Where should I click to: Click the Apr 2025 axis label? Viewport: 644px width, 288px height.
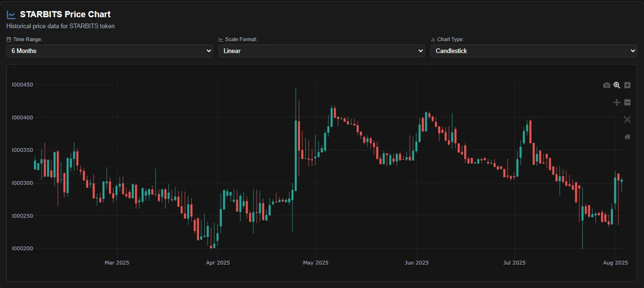(x=218, y=263)
